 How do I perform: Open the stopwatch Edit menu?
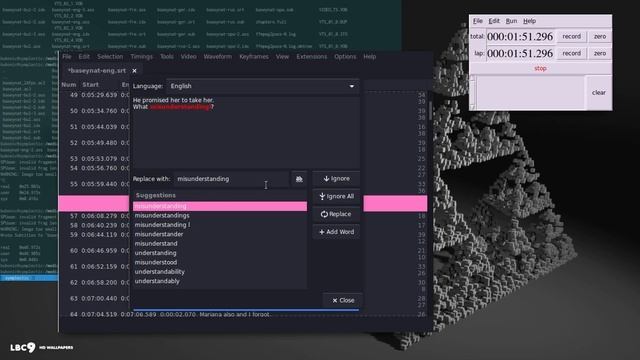[x=494, y=21]
